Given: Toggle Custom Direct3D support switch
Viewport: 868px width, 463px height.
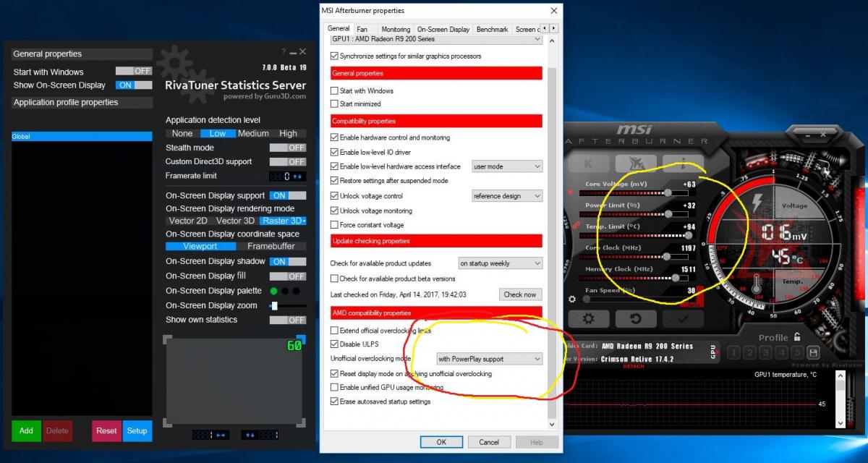Looking at the screenshot, I should point(288,161).
